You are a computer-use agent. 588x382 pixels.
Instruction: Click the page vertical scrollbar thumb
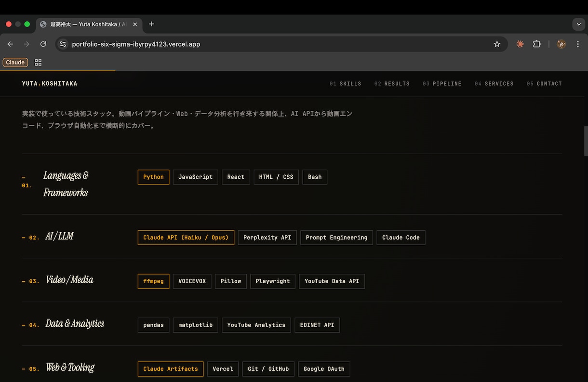click(x=586, y=141)
